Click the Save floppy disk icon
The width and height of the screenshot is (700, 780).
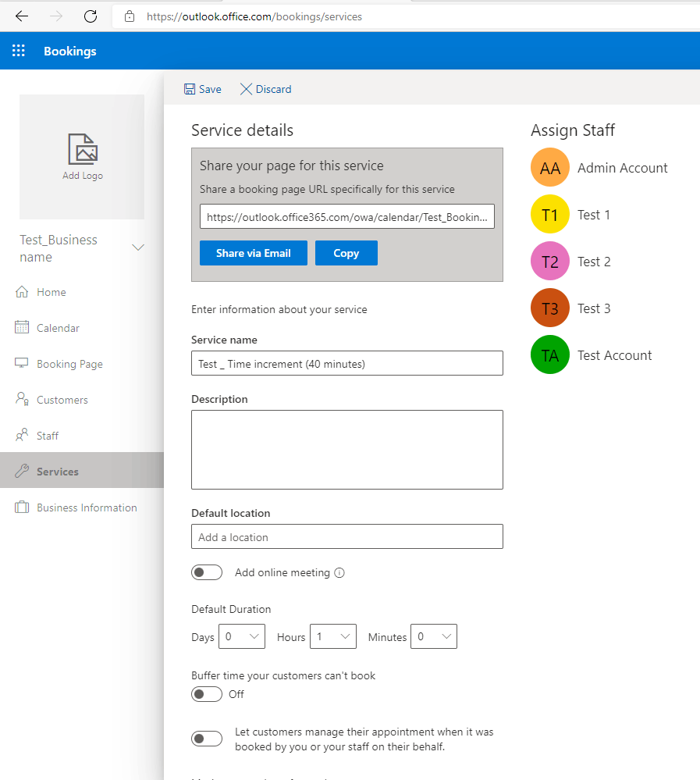click(x=190, y=89)
